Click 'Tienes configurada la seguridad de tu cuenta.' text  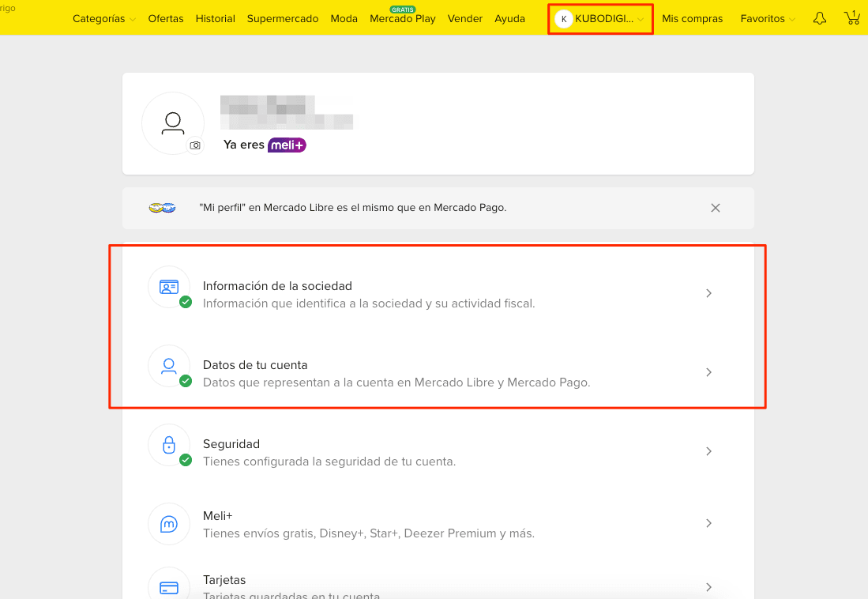tap(329, 461)
